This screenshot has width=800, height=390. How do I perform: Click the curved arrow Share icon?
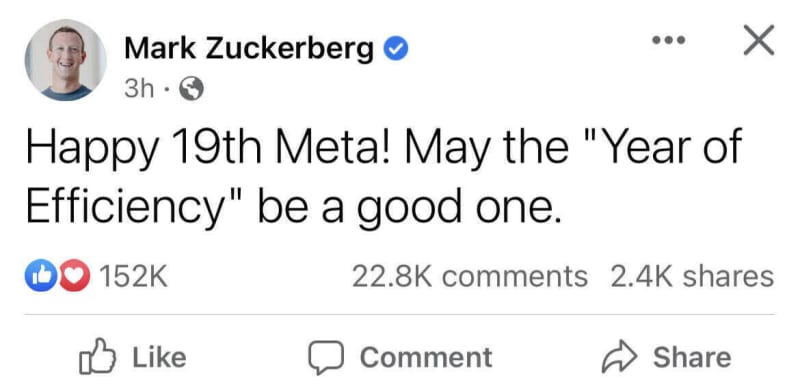click(619, 357)
